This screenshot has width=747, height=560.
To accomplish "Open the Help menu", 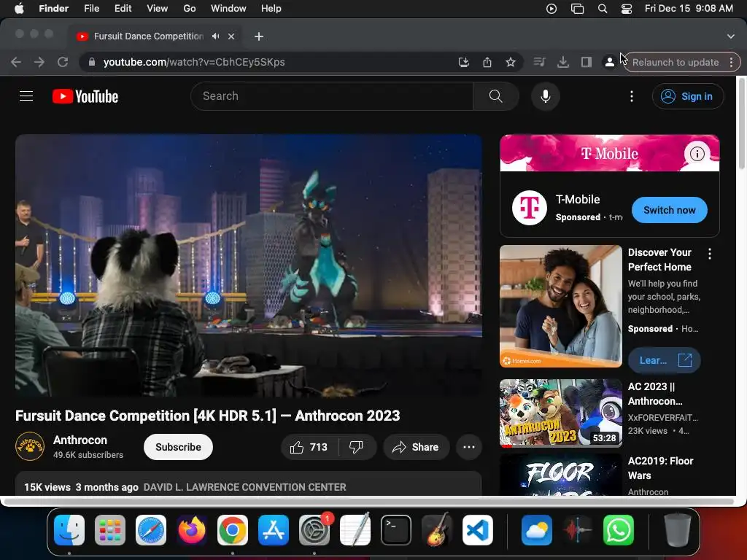I will click(x=271, y=9).
